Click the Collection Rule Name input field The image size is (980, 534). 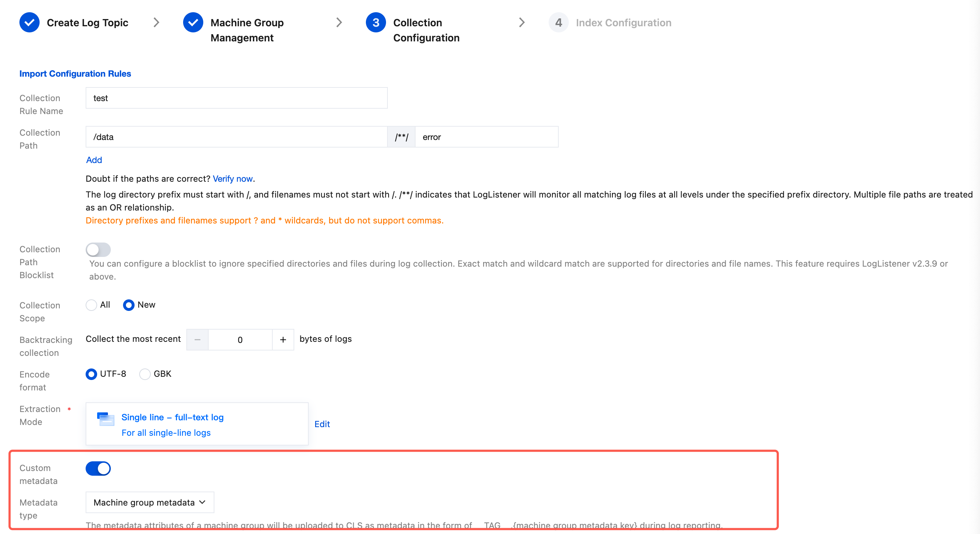236,98
